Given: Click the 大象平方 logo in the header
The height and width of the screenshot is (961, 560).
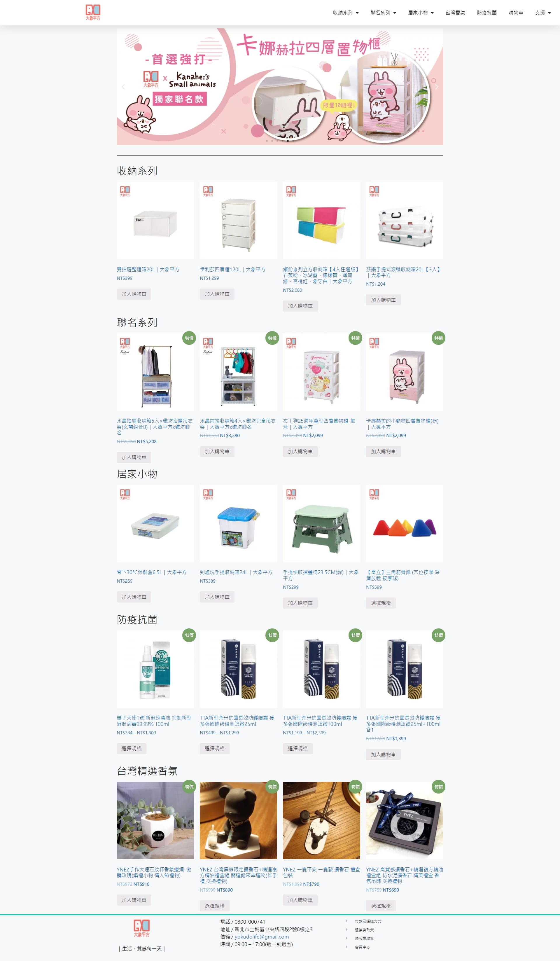Looking at the screenshot, I should tap(93, 13).
